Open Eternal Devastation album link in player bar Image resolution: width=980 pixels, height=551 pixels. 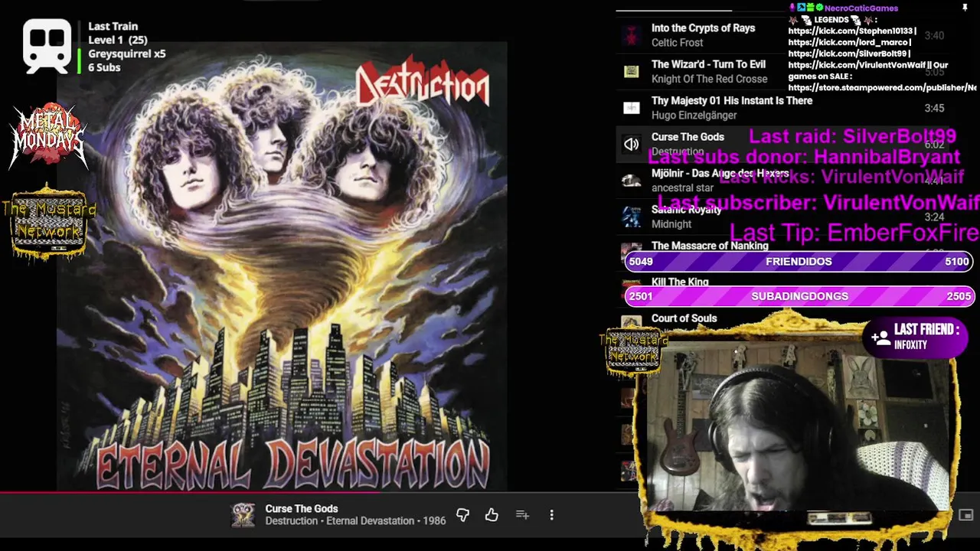tap(371, 520)
